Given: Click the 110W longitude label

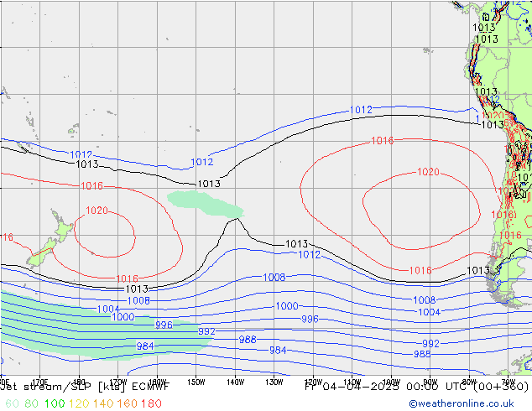Looking at the screenshot, I should click(352, 382).
